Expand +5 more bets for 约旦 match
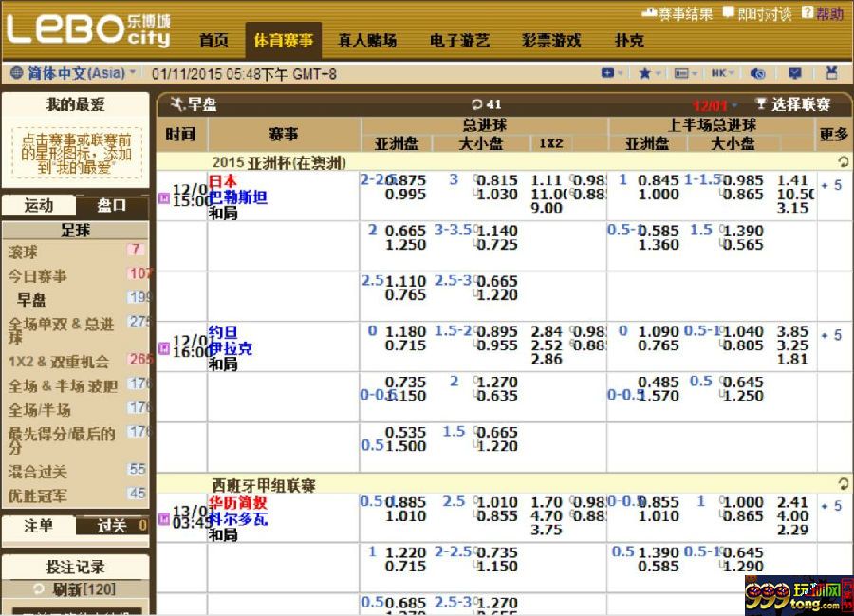 [831, 335]
